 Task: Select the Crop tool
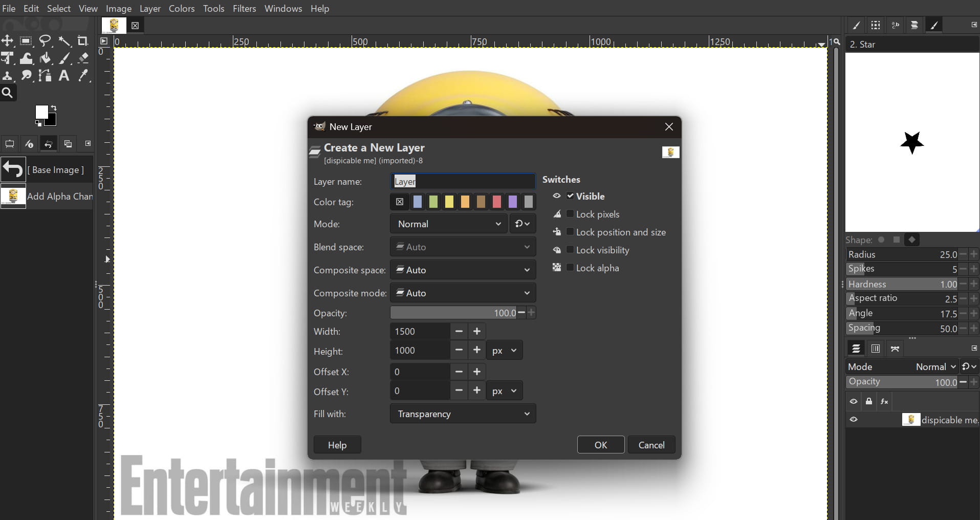click(x=83, y=41)
